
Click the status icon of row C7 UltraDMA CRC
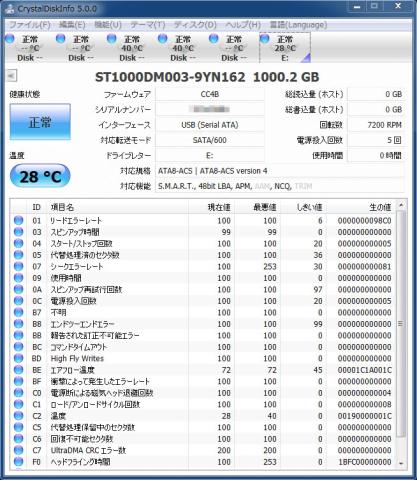click(x=19, y=450)
